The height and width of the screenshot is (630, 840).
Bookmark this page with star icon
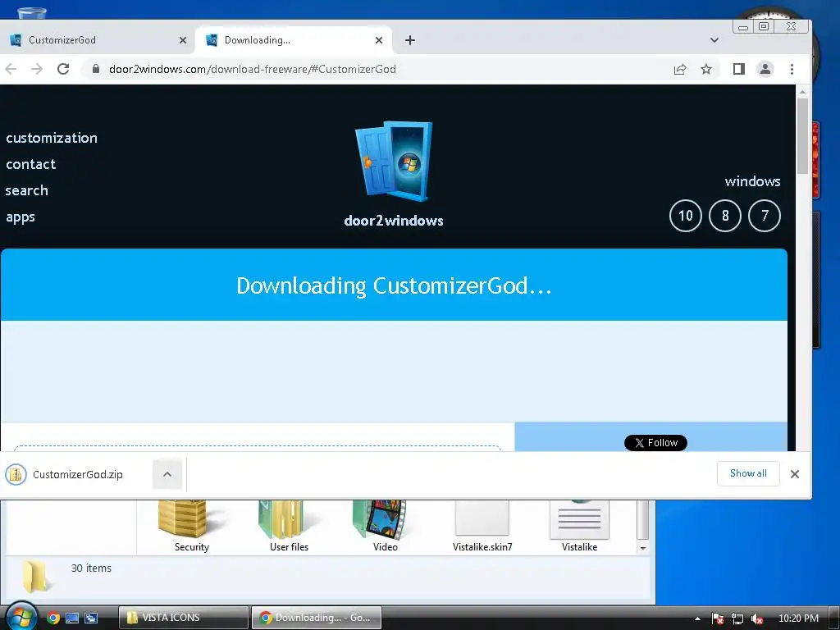click(x=706, y=69)
